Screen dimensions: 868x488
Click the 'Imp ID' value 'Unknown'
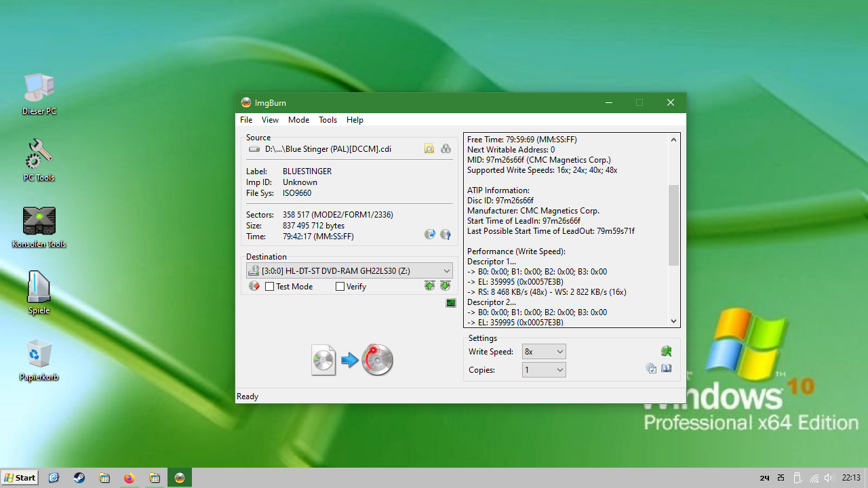tap(300, 182)
